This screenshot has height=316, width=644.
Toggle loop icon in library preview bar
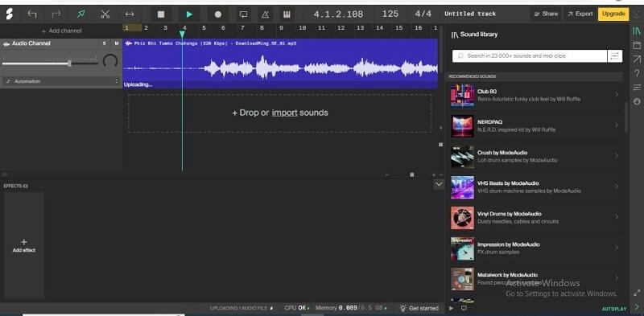464,308
